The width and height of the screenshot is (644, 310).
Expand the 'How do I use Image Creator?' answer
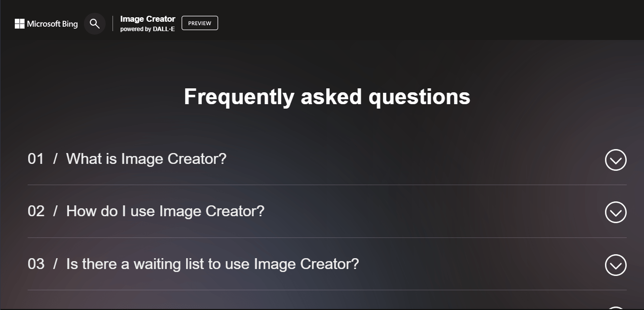point(166,211)
